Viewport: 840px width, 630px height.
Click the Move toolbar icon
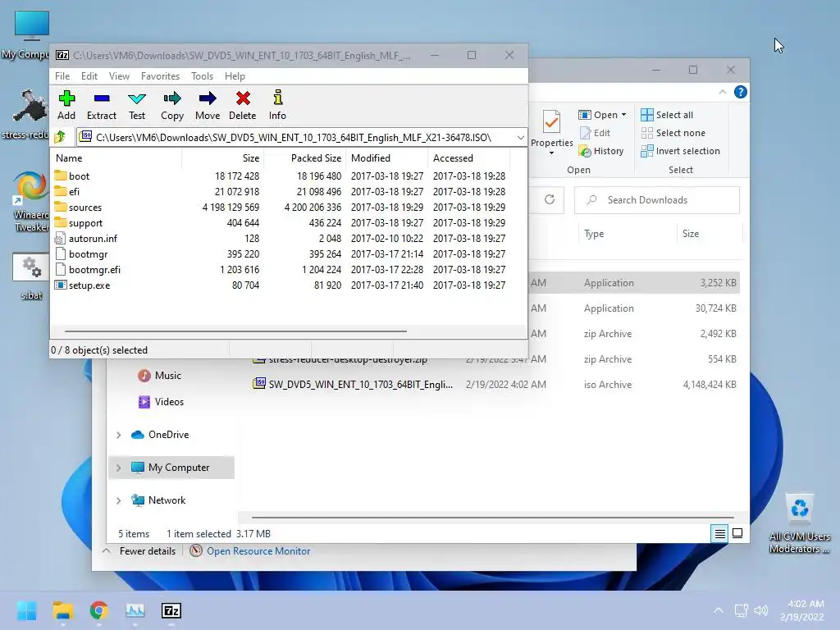tap(208, 106)
